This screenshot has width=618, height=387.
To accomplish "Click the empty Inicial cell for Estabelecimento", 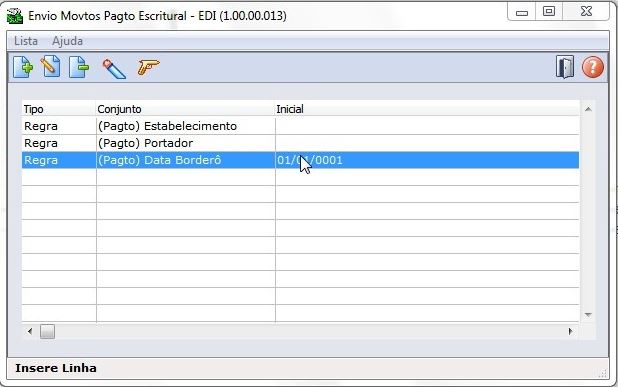I will (x=427, y=126).
